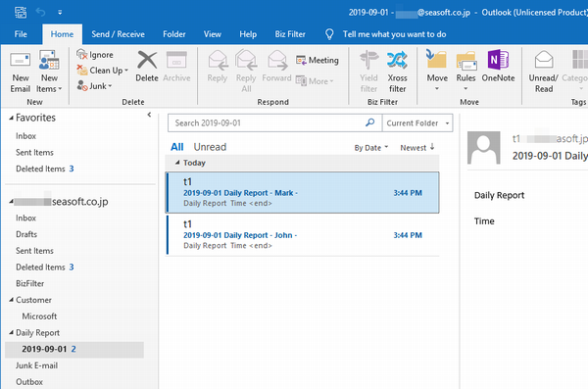Open the Current Folder scope dropdown

point(417,123)
